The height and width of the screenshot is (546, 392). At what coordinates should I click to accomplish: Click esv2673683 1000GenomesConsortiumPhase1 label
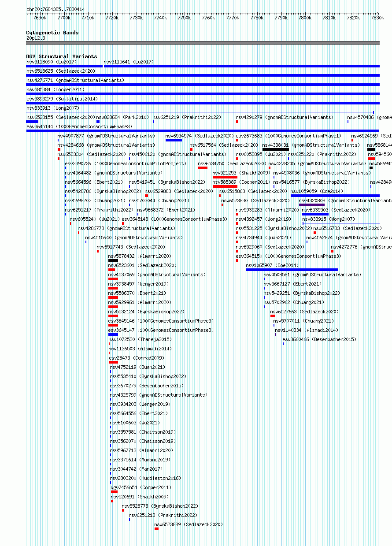tap(288, 136)
